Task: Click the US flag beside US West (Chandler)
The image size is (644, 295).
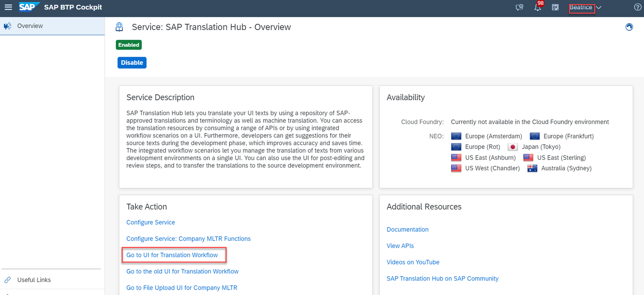Action: [456, 168]
